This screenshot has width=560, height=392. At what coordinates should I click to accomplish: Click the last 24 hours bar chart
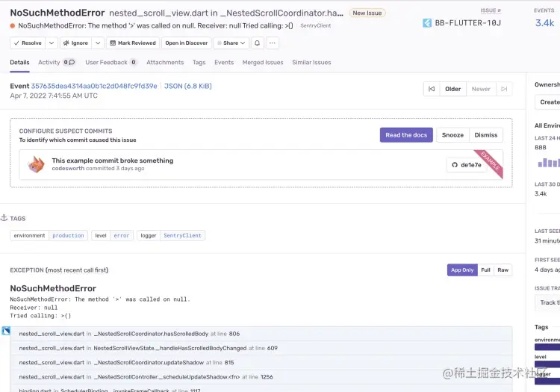coord(549,163)
